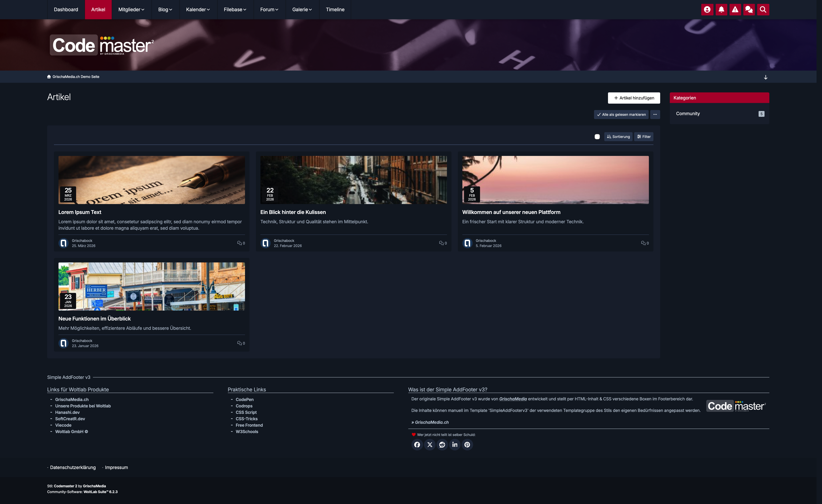Share on Pinterest icon
This screenshot has height=504, width=822.
pos(467,445)
